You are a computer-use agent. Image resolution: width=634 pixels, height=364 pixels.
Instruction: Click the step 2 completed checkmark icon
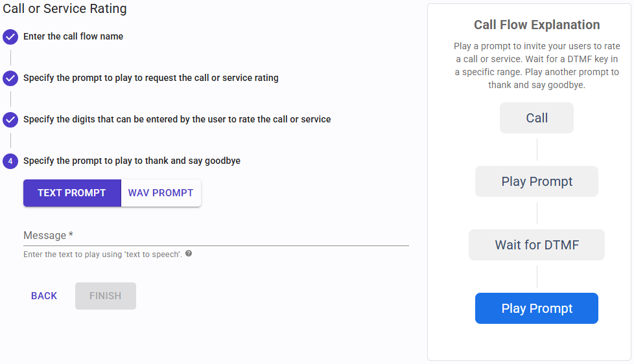pos(10,78)
